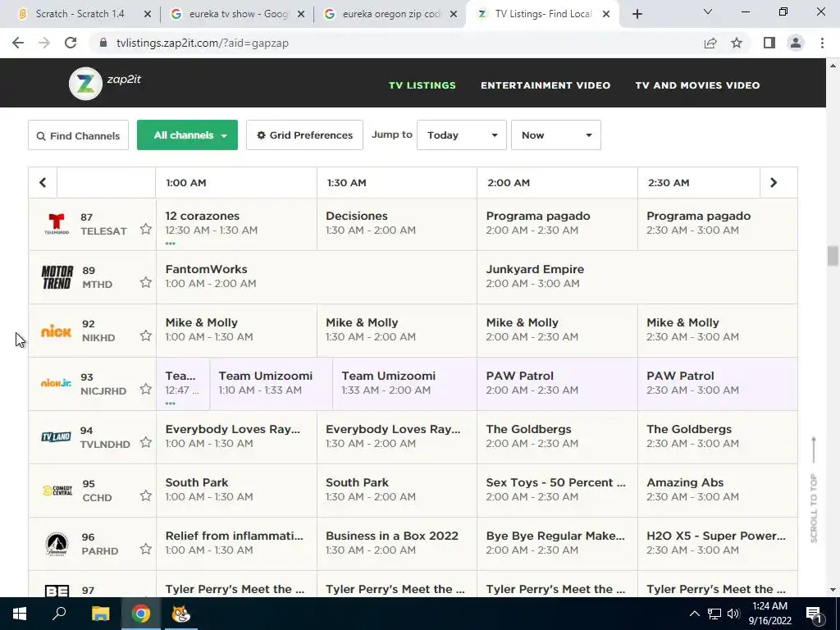The width and height of the screenshot is (840, 630).
Task: Click the page vertical scrollbar thumb
Action: coord(833,256)
